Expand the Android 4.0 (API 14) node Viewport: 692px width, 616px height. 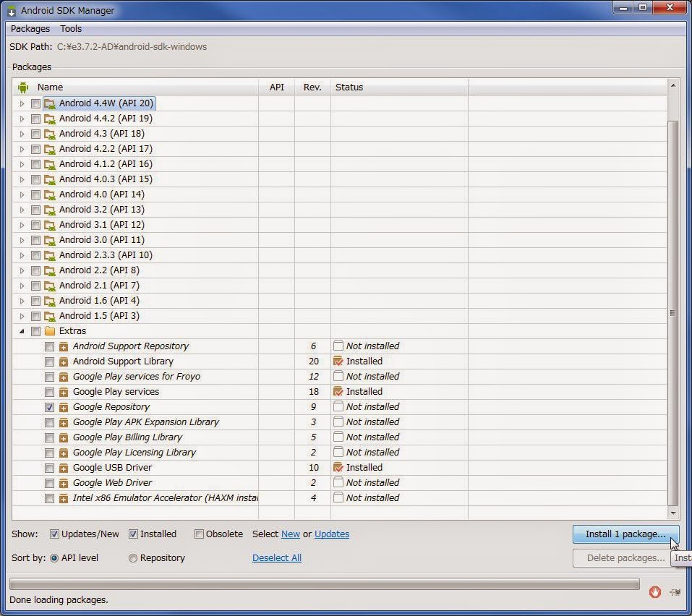22,194
